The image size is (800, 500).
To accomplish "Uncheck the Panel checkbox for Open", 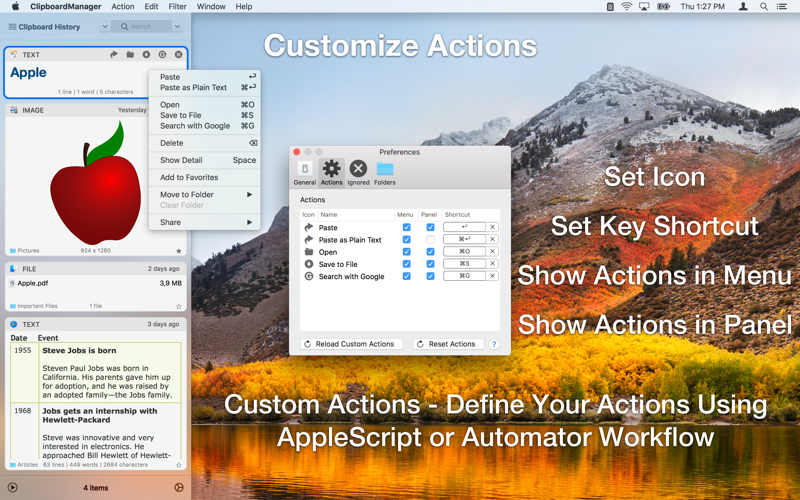I will pyautogui.click(x=430, y=252).
